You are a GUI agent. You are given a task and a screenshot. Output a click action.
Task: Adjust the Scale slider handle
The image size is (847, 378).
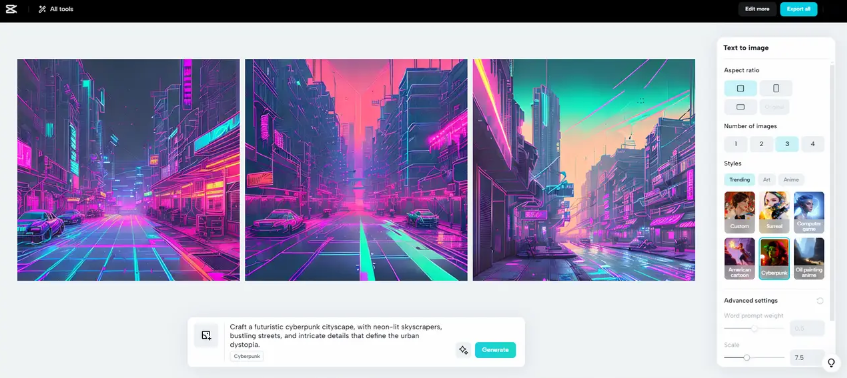747,357
